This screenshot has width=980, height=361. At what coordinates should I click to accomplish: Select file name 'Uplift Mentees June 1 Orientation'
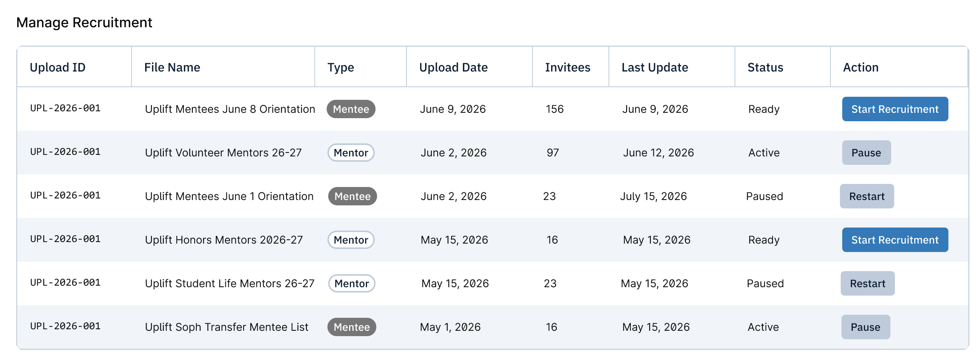click(x=229, y=196)
